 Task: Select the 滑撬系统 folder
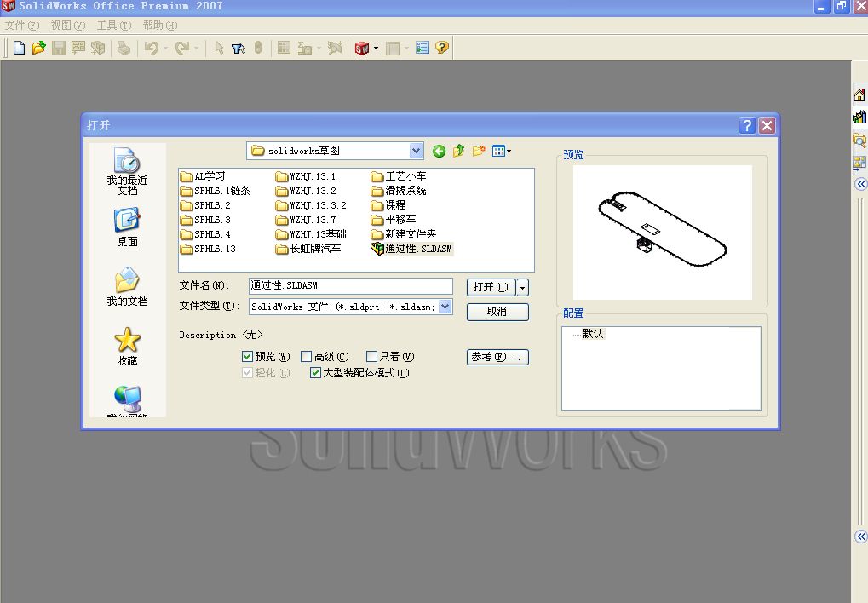pos(399,191)
